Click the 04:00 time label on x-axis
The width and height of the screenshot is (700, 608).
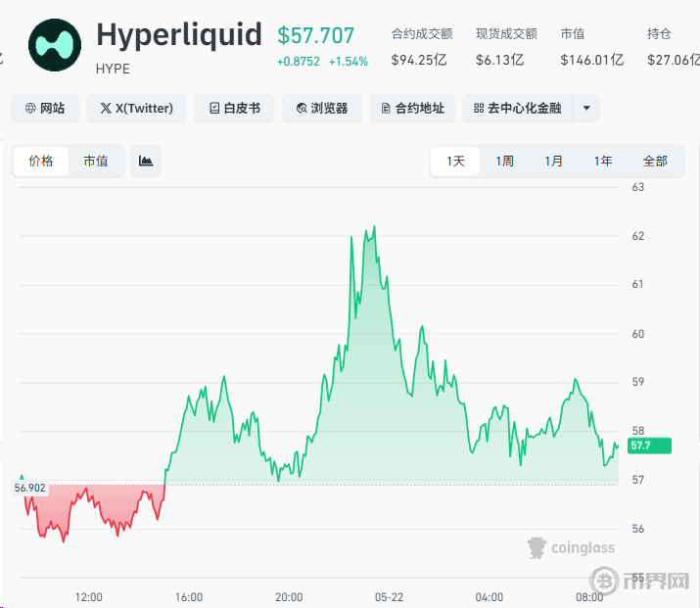[490, 597]
